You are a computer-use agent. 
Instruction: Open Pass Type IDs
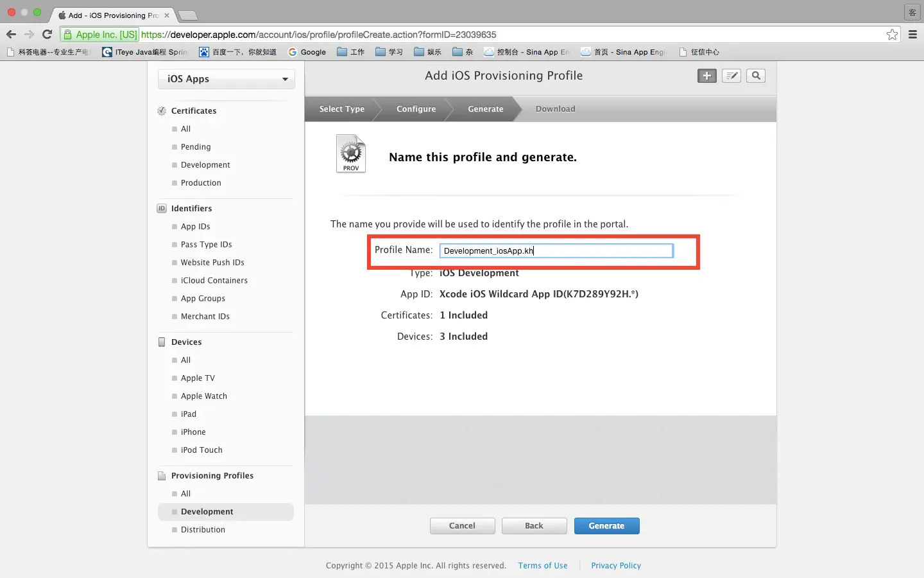point(206,245)
